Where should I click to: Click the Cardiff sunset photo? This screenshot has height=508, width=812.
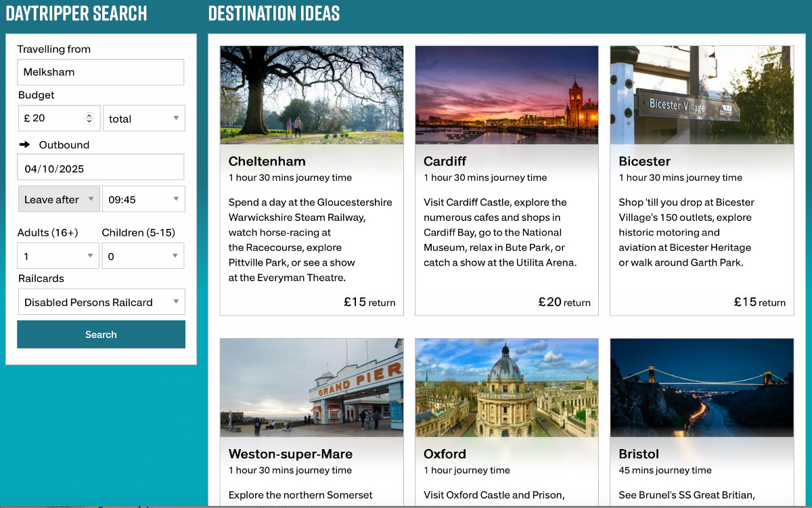[x=506, y=95]
